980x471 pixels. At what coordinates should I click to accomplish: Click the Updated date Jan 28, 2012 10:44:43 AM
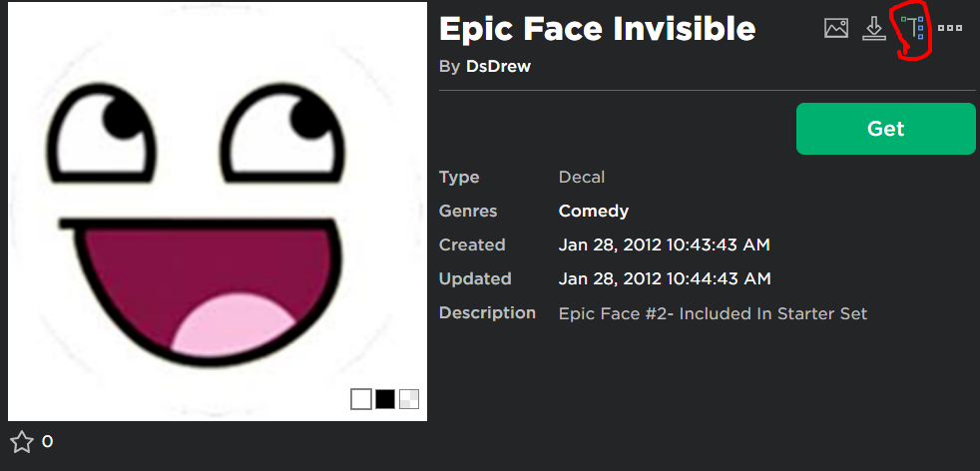[x=664, y=278]
